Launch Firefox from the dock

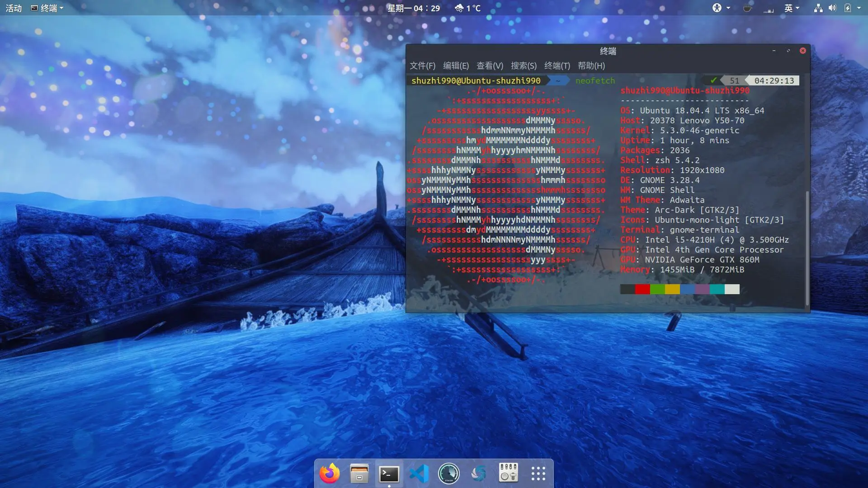tap(329, 474)
